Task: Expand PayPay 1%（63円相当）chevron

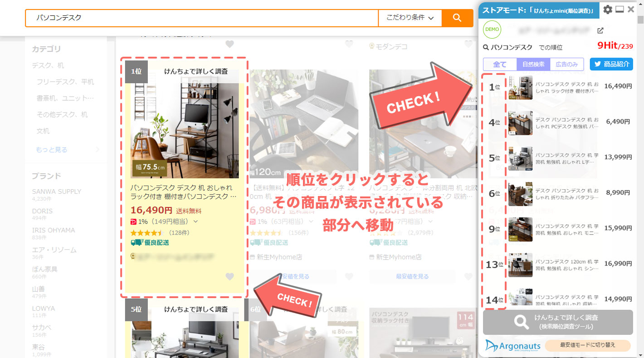Action: point(310,221)
